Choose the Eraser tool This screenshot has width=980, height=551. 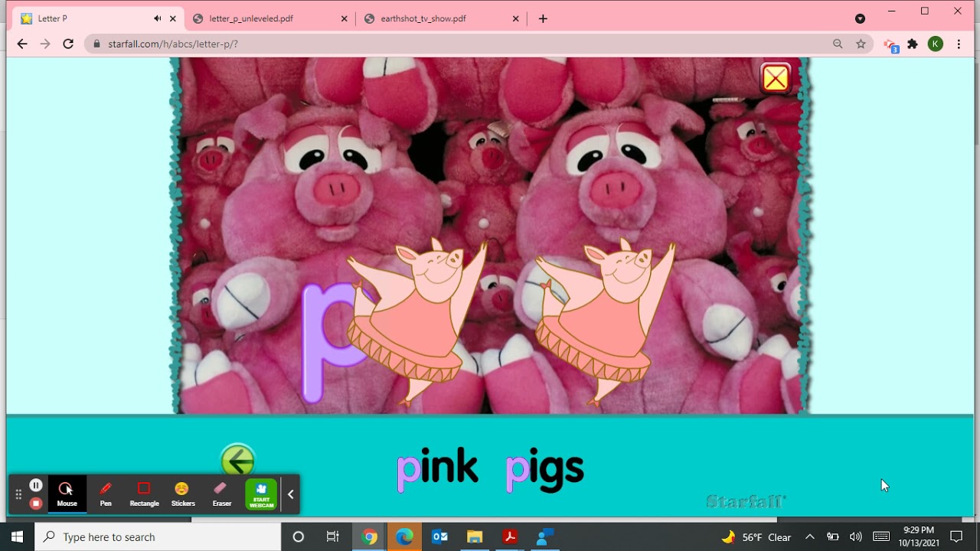222,494
